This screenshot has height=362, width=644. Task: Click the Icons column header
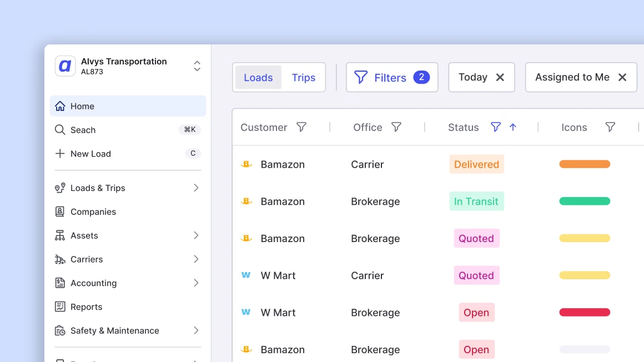(574, 127)
